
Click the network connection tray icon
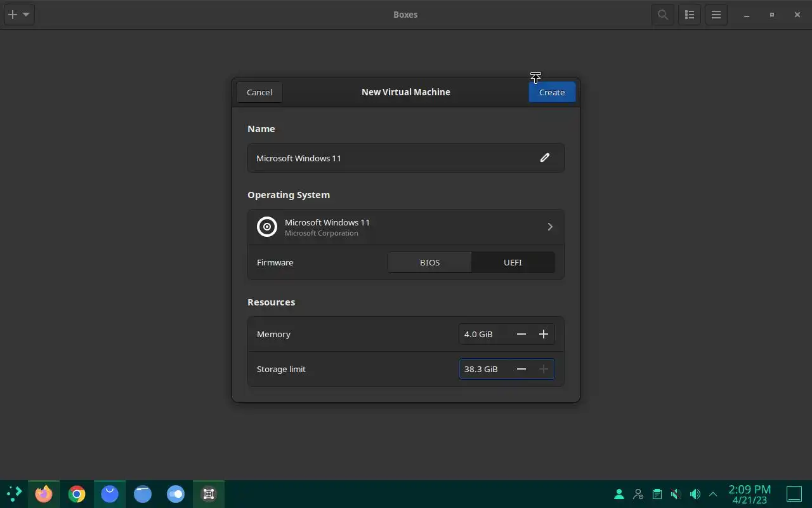click(x=638, y=493)
